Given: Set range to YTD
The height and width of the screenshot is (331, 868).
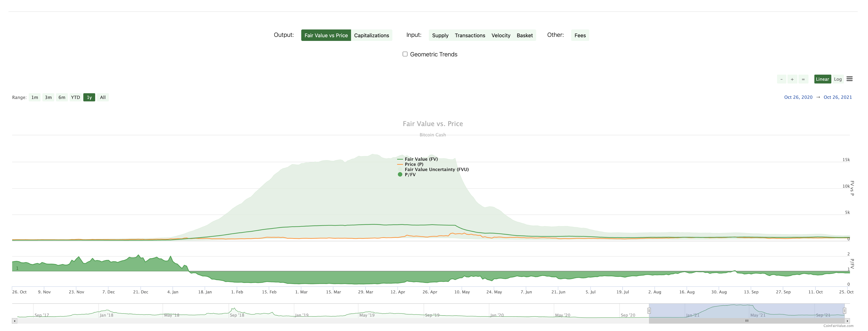Looking at the screenshot, I should pyautogui.click(x=75, y=97).
